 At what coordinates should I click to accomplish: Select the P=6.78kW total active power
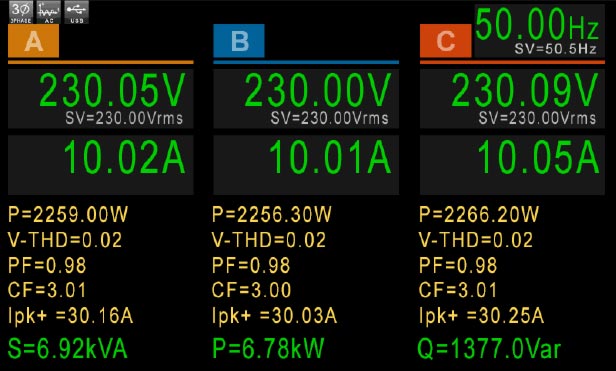tap(268, 349)
